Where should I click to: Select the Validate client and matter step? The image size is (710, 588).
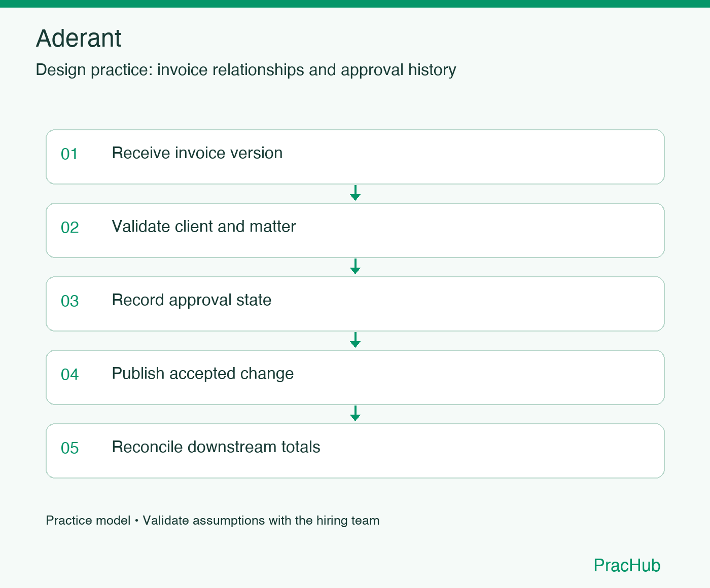click(355, 230)
